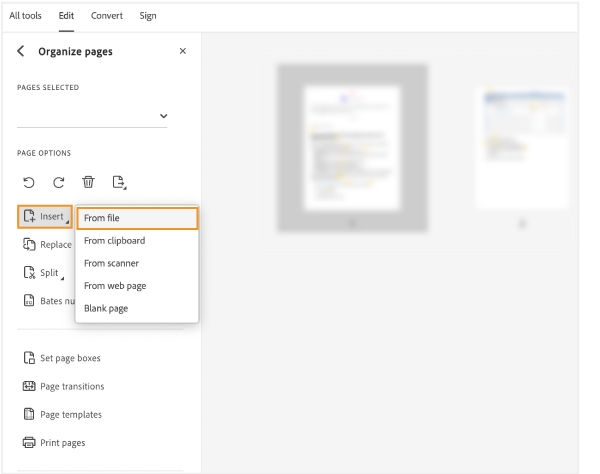600x474 pixels.
Task: Choose From file in the Insert menu
Action: pyautogui.click(x=137, y=218)
